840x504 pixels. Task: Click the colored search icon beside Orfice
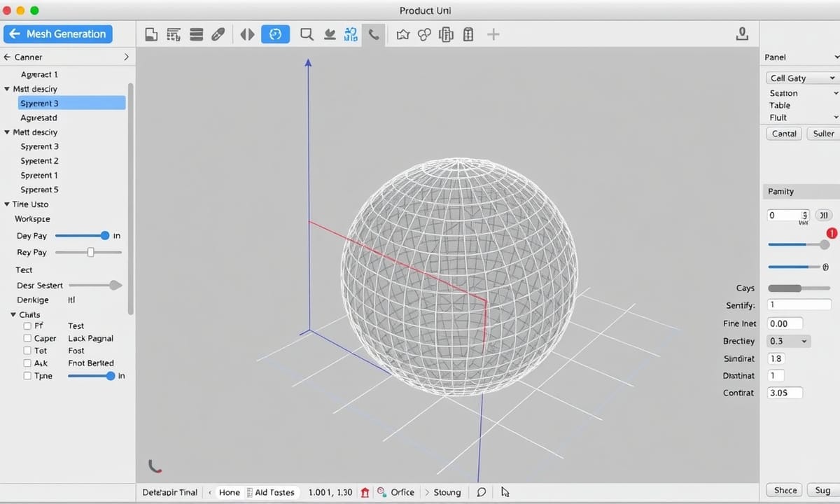click(x=381, y=492)
